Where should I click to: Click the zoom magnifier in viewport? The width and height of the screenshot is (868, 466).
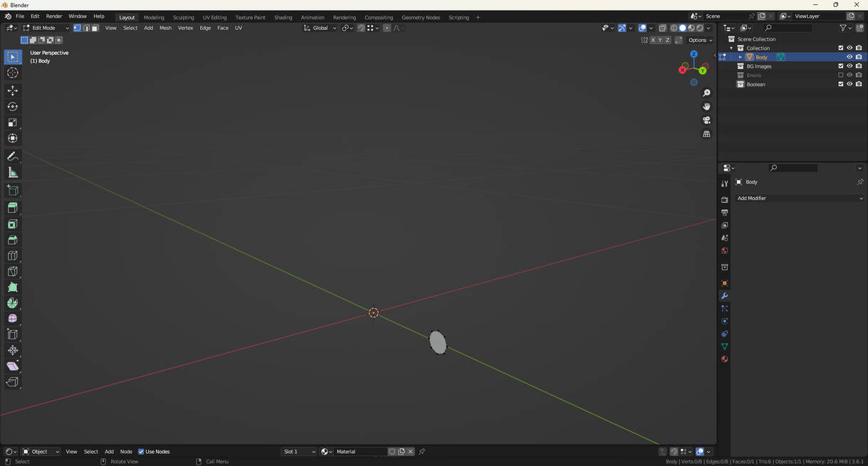click(706, 93)
